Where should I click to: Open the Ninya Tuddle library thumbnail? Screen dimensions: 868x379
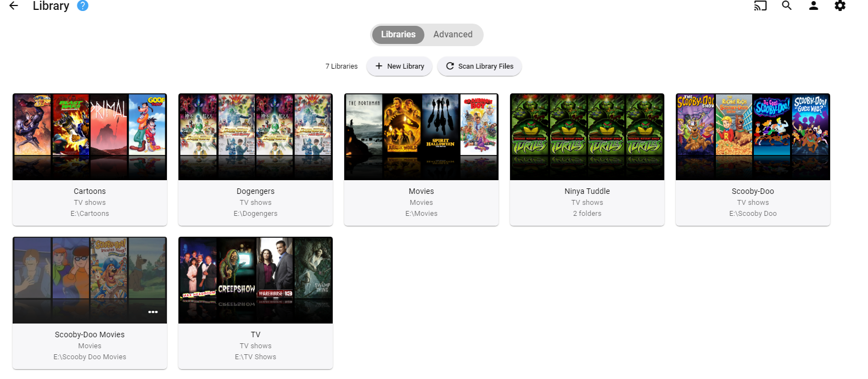click(587, 137)
